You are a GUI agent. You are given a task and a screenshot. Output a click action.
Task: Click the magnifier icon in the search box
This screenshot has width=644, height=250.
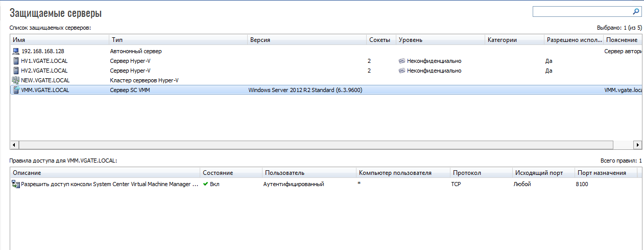(636, 11)
